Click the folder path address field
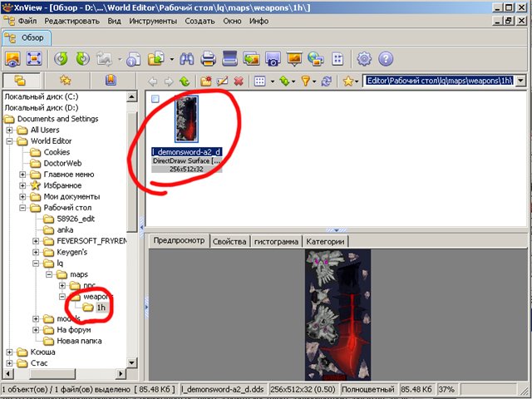The height and width of the screenshot is (399, 532). pyautogui.click(x=440, y=81)
